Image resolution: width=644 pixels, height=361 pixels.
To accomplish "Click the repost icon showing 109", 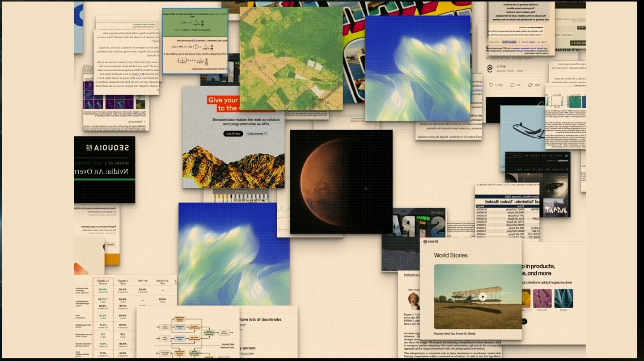I will [x=530, y=85].
